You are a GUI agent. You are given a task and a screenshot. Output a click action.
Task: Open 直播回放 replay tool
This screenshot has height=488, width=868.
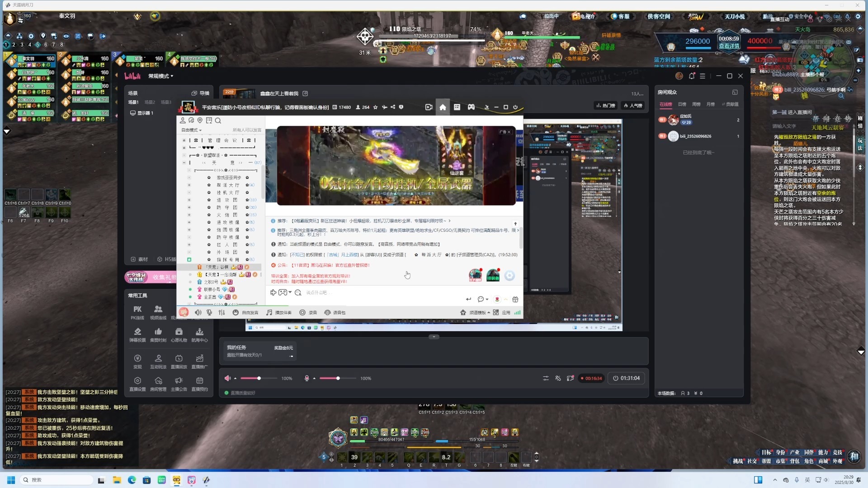pyautogui.click(x=179, y=361)
